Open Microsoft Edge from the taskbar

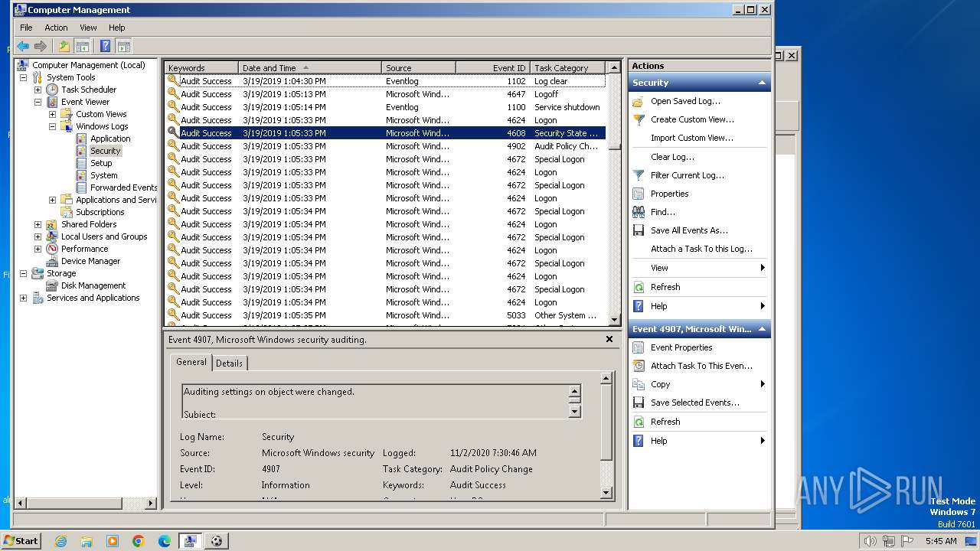pyautogui.click(x=165, y=541)
